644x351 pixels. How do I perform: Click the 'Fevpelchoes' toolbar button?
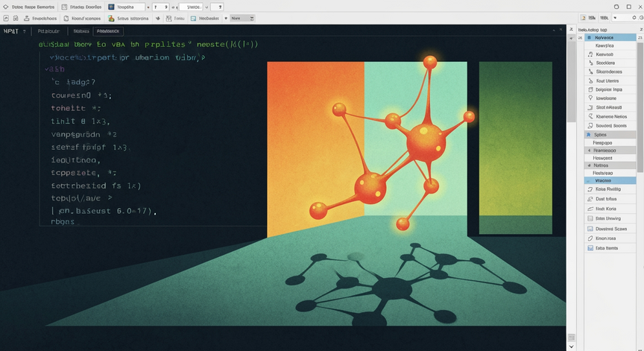[40, 18]
